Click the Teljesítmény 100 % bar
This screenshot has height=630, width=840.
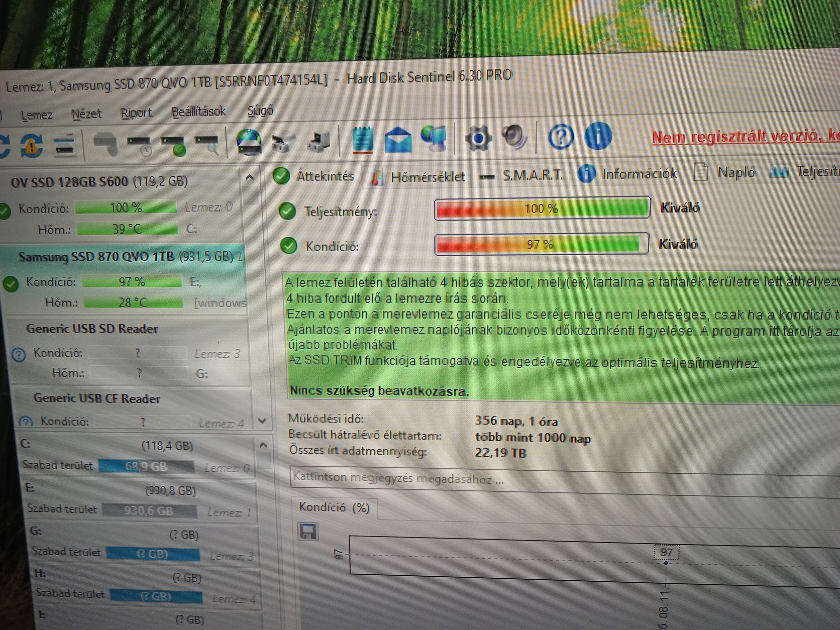(x=542, y=208)
